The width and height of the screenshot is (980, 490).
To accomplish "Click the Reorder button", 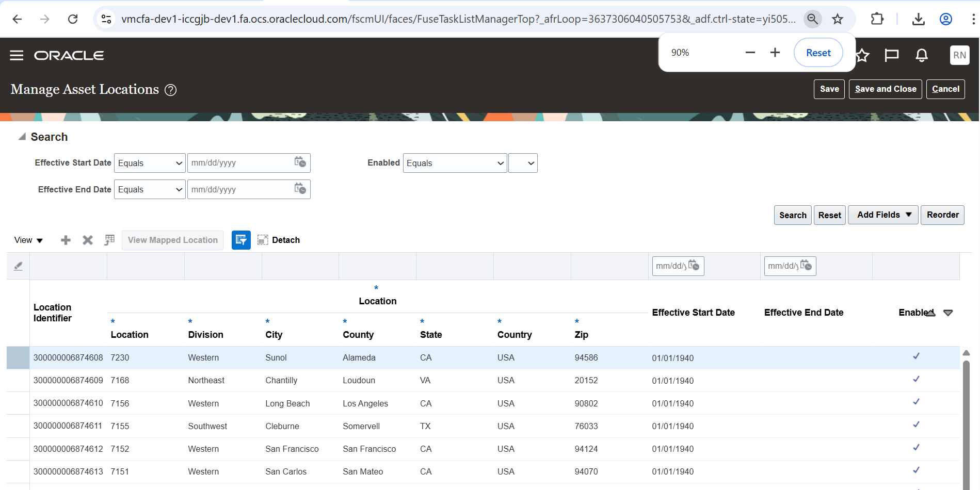I will point(942,215).
